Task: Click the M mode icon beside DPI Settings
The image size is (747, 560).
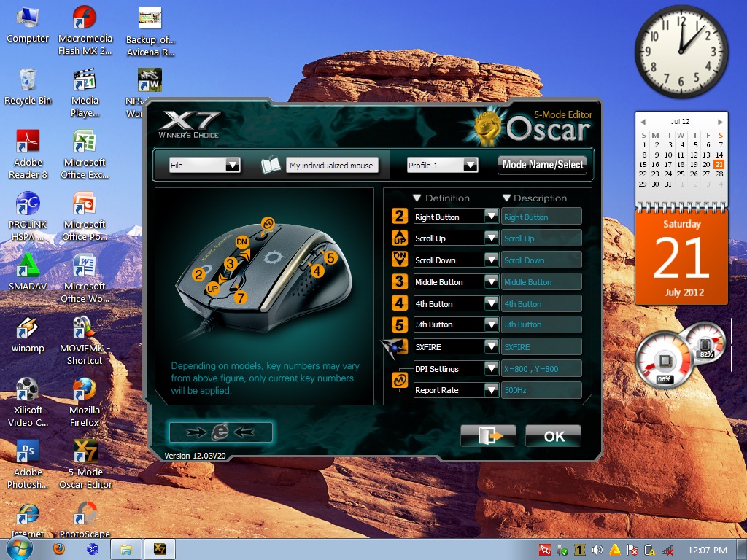Action: coord(400,379)
